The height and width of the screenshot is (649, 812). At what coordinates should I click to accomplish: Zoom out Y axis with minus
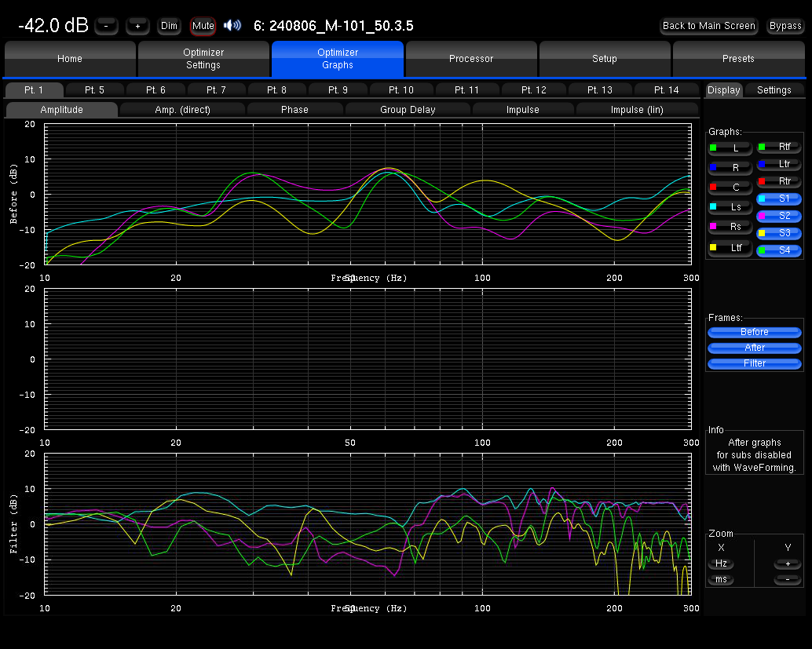click(x=788, y=579)
